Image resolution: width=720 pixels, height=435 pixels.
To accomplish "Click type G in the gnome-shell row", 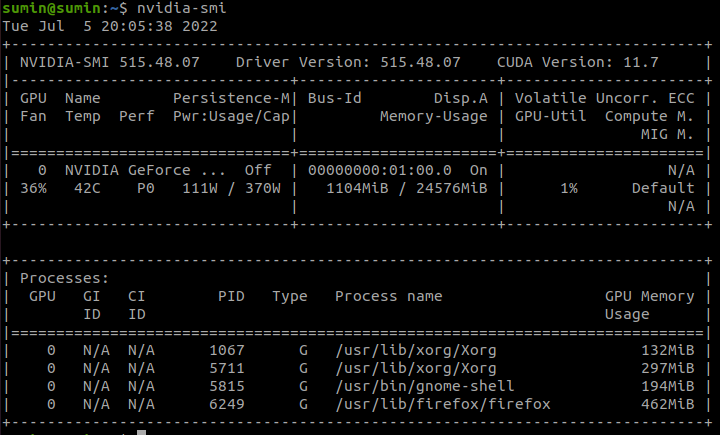I will point(303,386).
